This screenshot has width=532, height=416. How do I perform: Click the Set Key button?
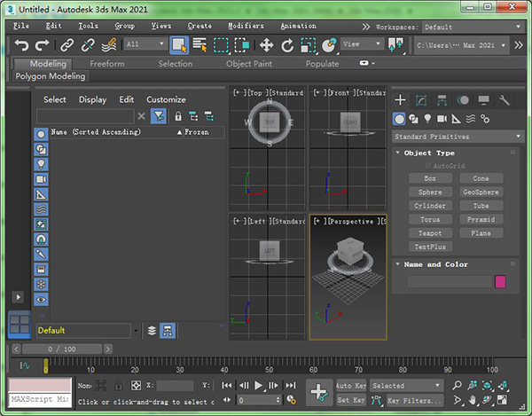click(351, 400)
